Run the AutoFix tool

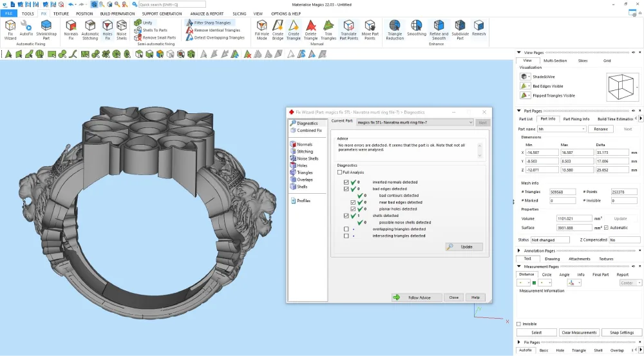tap(26, 29)
